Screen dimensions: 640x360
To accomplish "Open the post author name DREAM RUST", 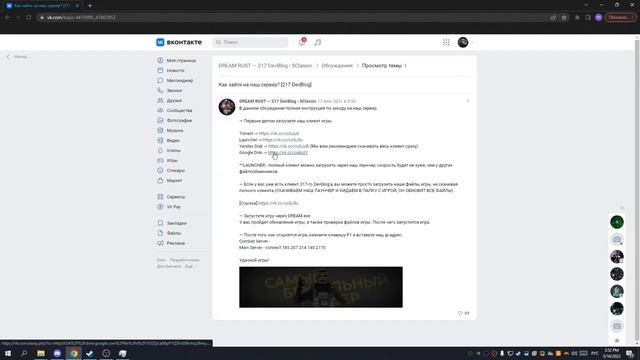I will (x=278, y=101).
